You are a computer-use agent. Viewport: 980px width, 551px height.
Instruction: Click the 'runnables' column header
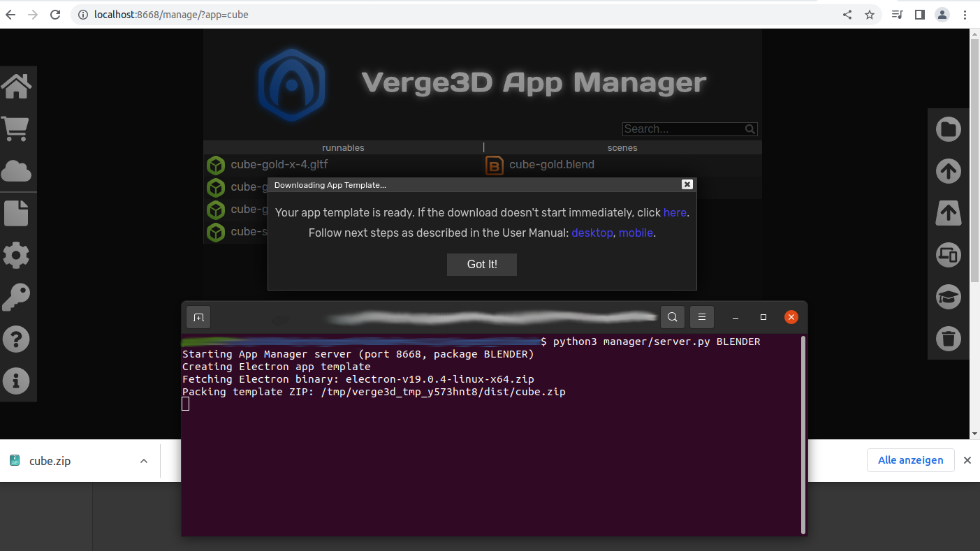click(343, 147)
